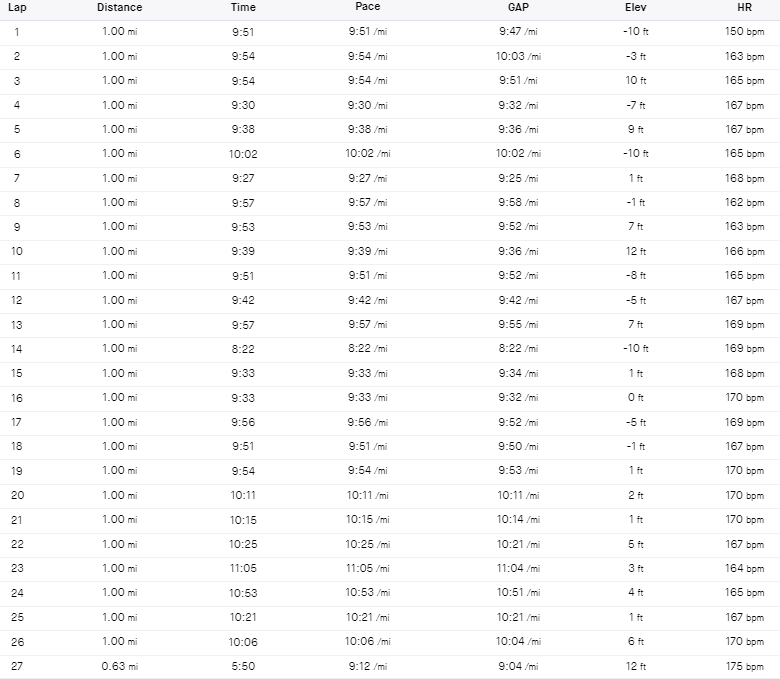
Task: Select lap number 14 in the Lap column
Action: 17,348
